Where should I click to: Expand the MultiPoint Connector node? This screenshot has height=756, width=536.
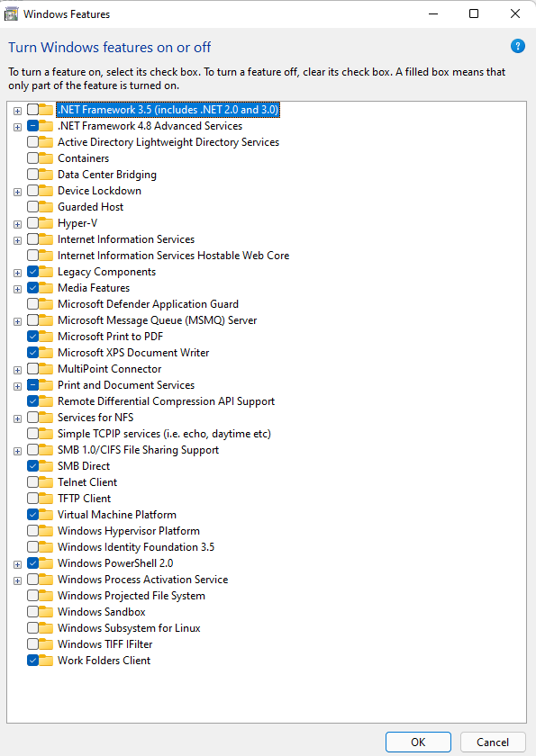(x=17, y=370)
